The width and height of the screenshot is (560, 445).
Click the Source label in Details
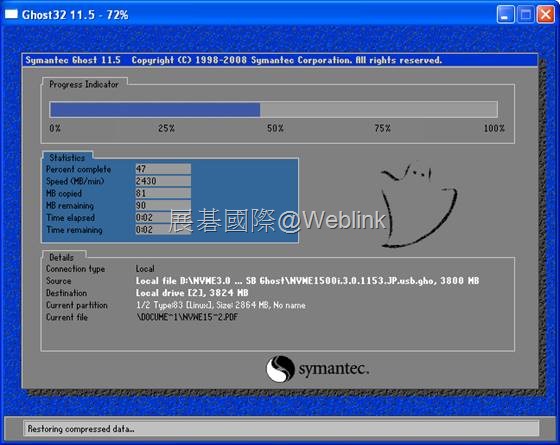59,281
